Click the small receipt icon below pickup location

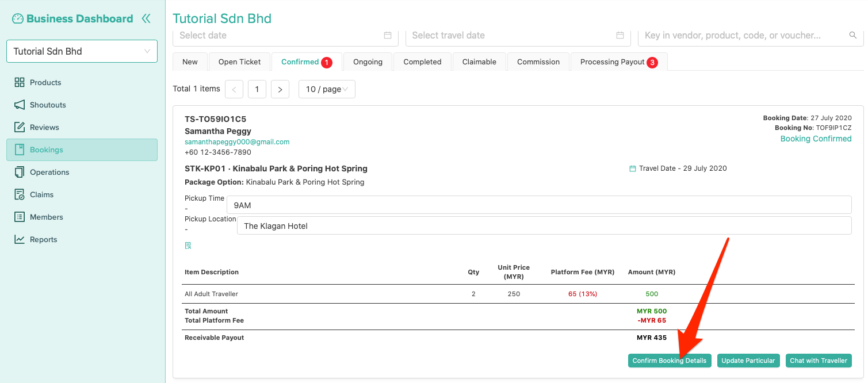188,246
